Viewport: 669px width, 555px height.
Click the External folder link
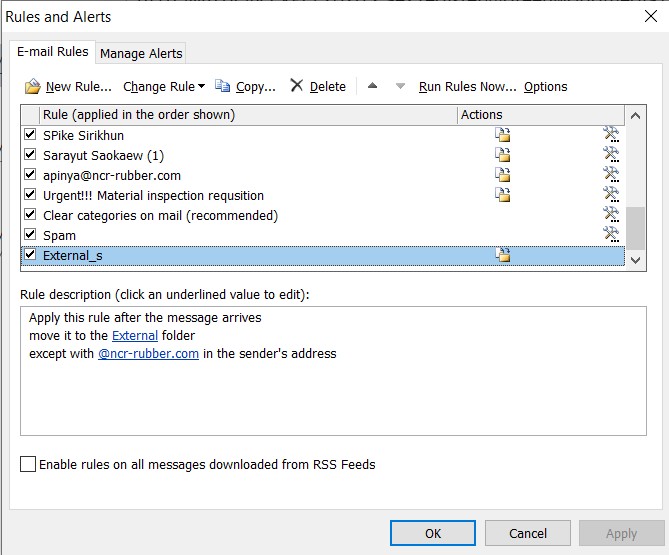(134, 336)
